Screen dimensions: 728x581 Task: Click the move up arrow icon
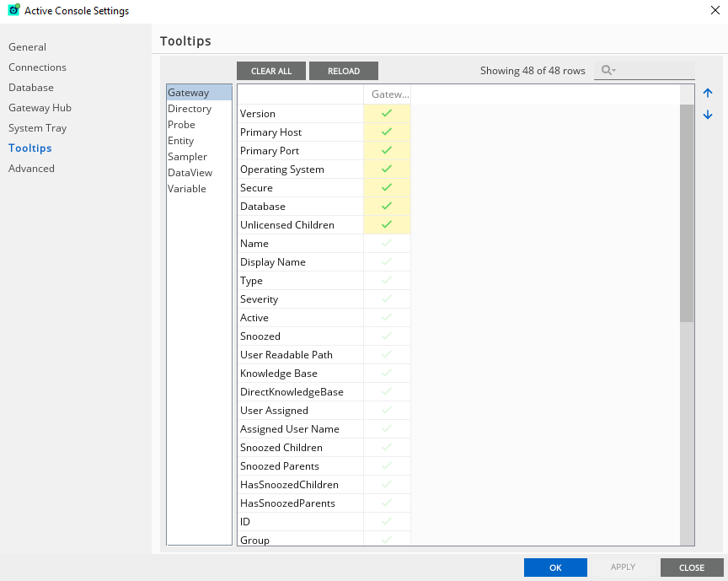point(708,94)
